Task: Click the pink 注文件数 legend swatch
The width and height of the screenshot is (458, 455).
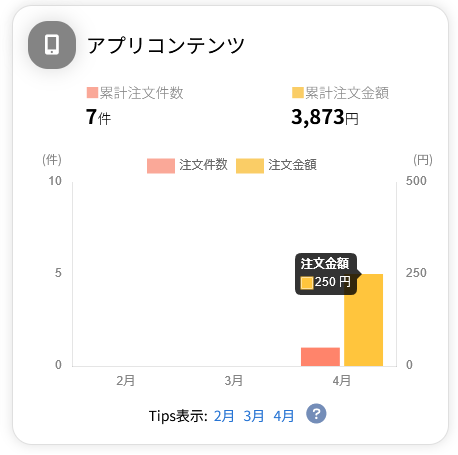Action: (161, 166)
